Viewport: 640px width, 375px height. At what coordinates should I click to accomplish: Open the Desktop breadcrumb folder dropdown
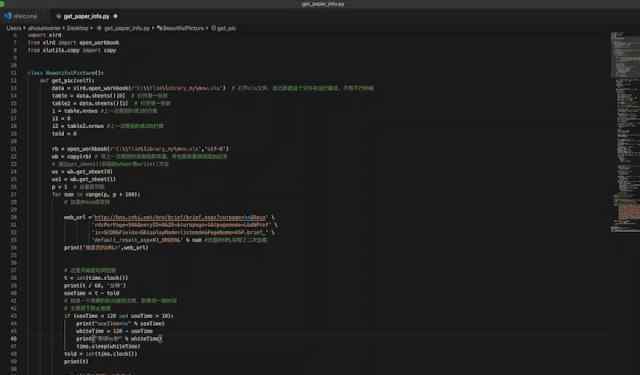click(77, 29)
